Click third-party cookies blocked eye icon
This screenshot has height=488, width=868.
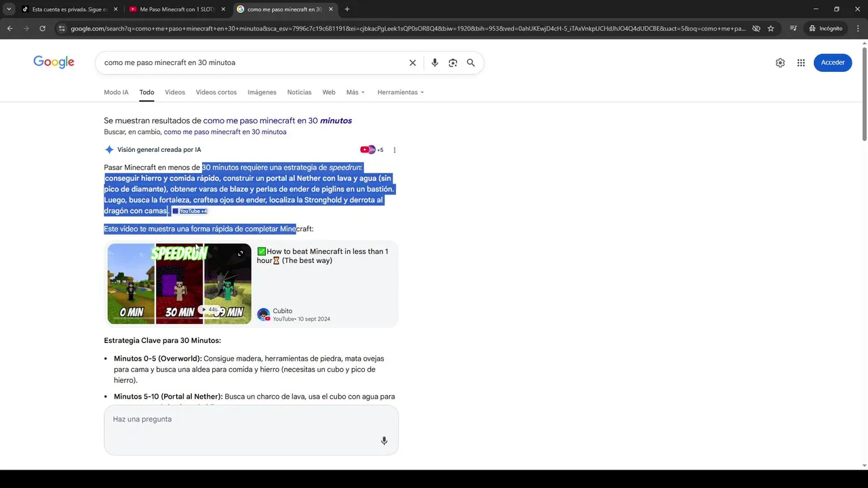pyautogui.click(x=756, y=28)
